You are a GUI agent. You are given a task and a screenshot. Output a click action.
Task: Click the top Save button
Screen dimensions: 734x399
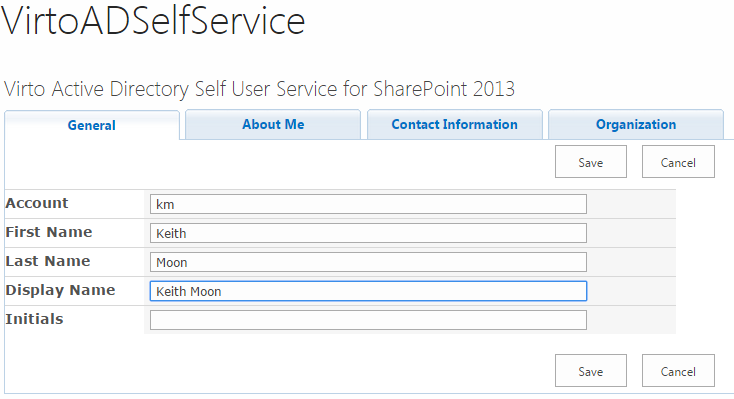pos(591,162)
